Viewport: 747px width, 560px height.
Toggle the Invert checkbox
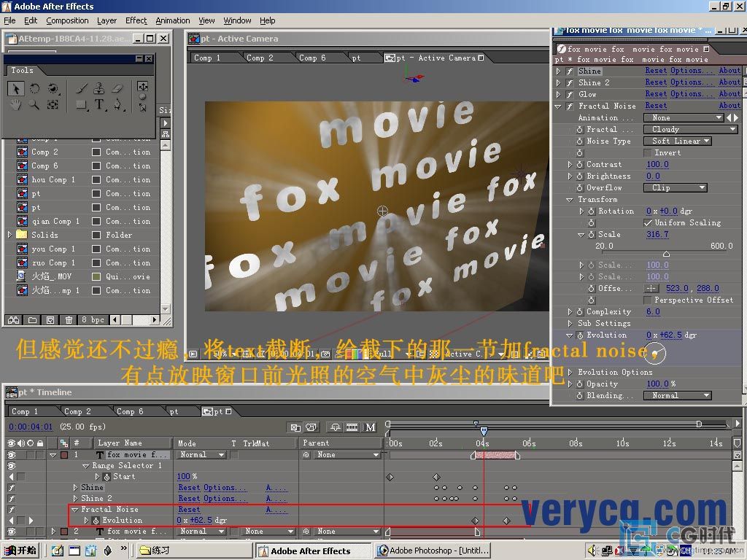click(x=648, y=153)
